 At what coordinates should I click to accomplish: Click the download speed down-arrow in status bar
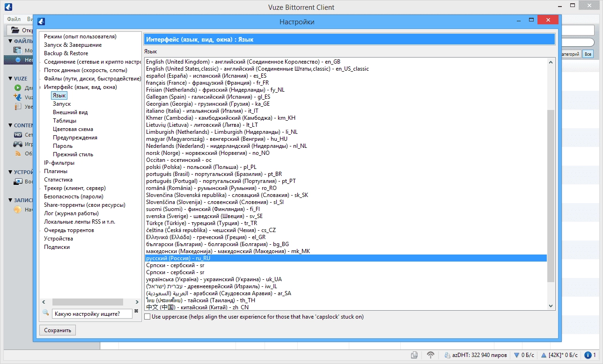(516, 356)
